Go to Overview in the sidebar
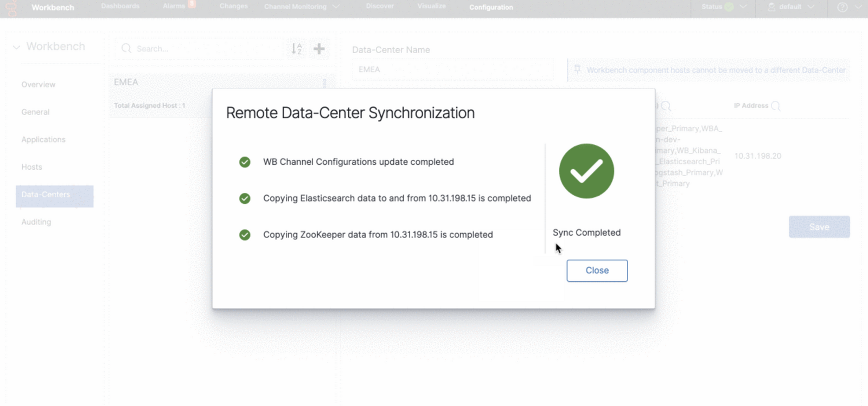Viewport: 868px width, 406px height. (x=39, y=85)
